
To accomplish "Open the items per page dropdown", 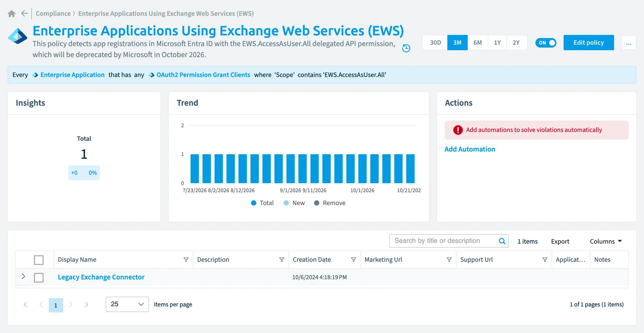I will point(127,304).
